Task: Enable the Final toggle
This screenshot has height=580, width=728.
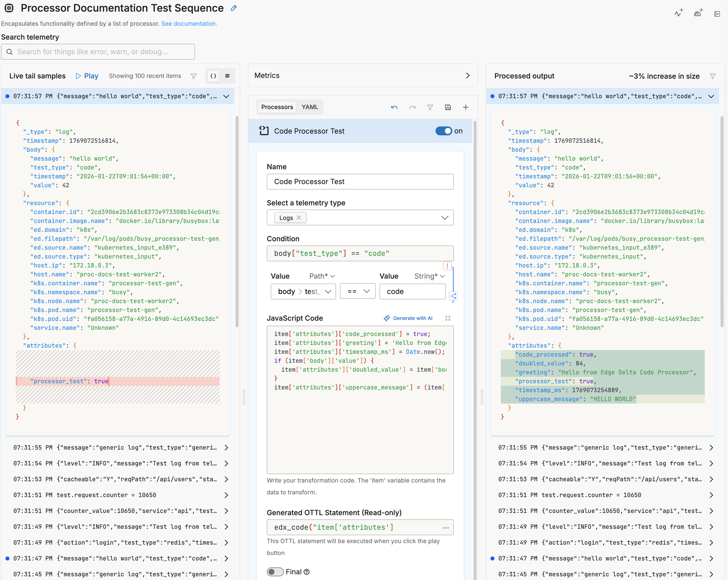Action: (x=275, y=572)
